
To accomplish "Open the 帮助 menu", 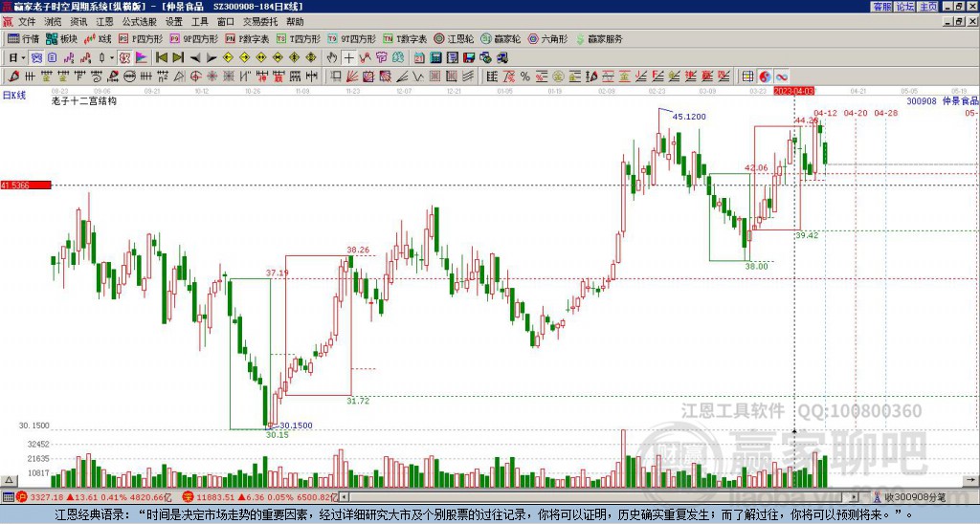I will click(x=295, y=22).
